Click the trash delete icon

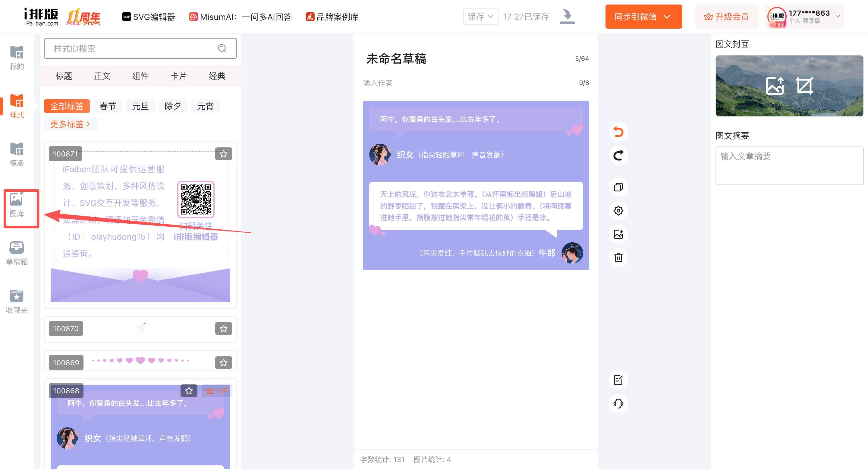618,258
